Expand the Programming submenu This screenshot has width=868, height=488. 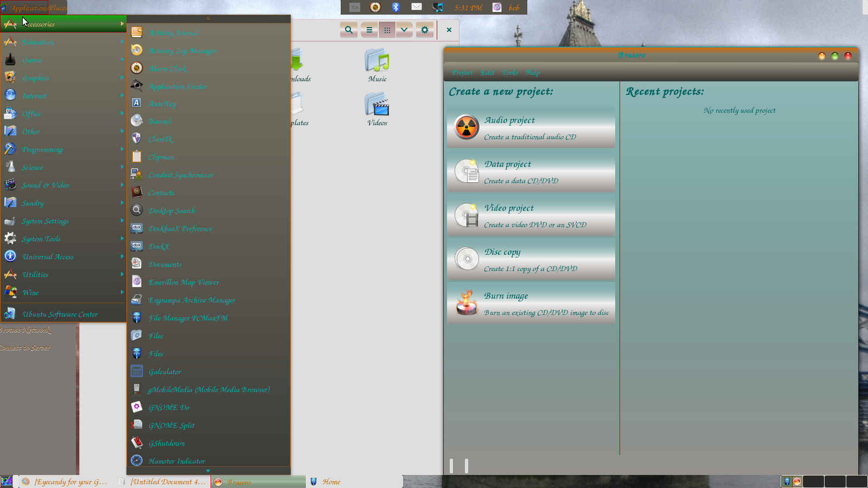tap(63, 149)
